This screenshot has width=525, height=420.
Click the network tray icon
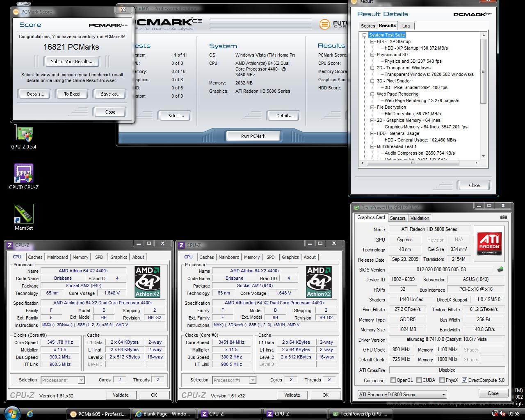[495, 414]
